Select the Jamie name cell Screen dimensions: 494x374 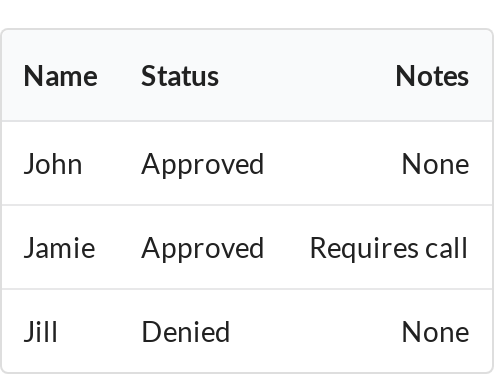point(60,248)
